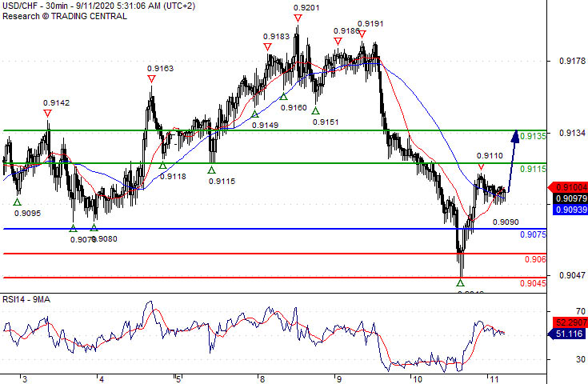Click red triangle marker for 0.9142 high

click(47, 114)
